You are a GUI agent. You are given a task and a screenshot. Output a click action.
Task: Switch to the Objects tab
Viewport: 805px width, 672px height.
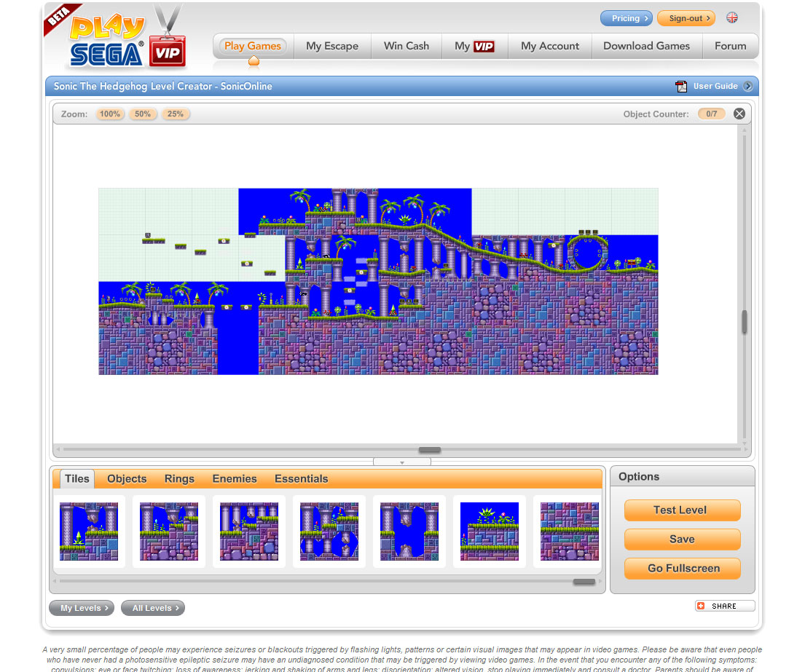pyautogui.click(x=127, y=478)
